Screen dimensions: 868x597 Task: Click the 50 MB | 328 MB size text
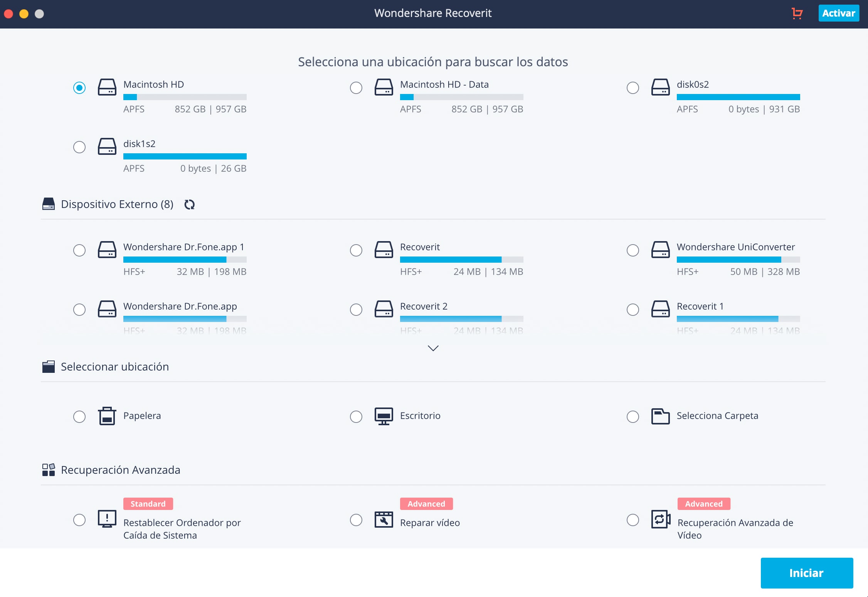tap(765, 272)
